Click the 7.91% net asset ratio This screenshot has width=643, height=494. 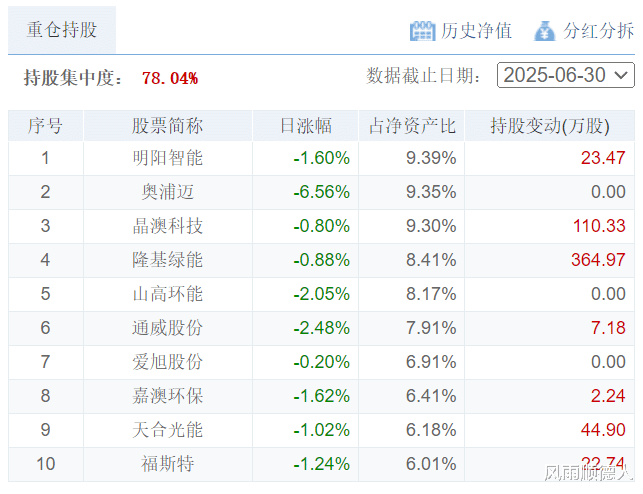pos(431,328)
